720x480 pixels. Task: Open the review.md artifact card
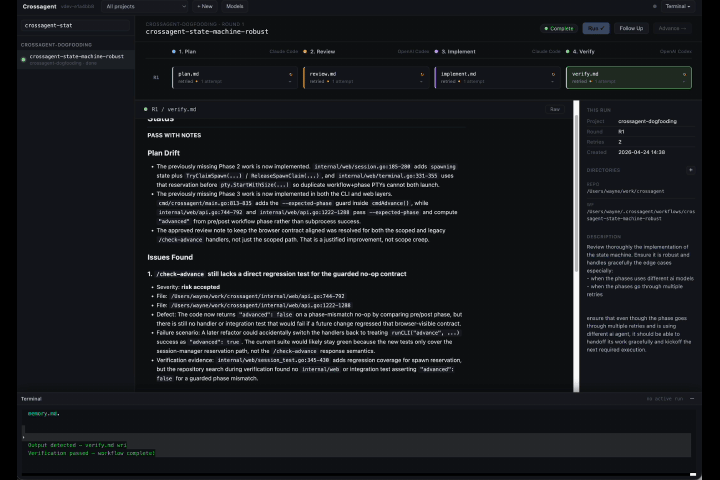click(x=366, y=78)
